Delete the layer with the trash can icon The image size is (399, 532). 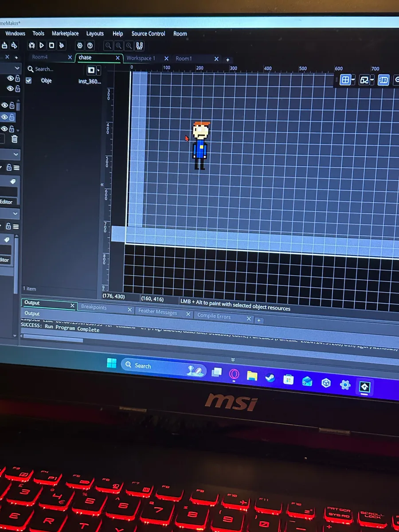coord(14,139)
